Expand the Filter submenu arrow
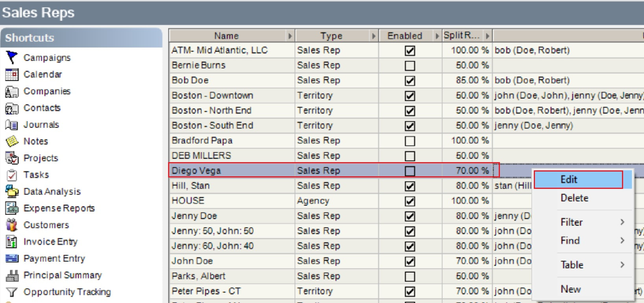 point(622,222)
